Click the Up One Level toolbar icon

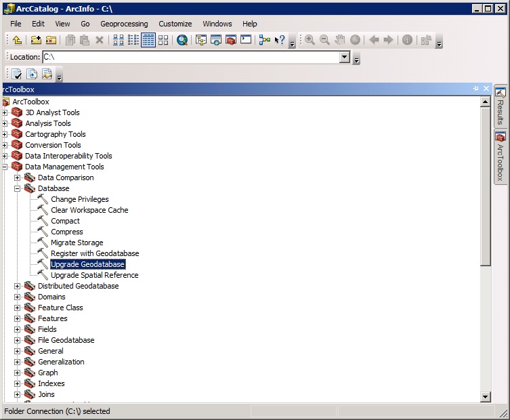tap(17, 40)
